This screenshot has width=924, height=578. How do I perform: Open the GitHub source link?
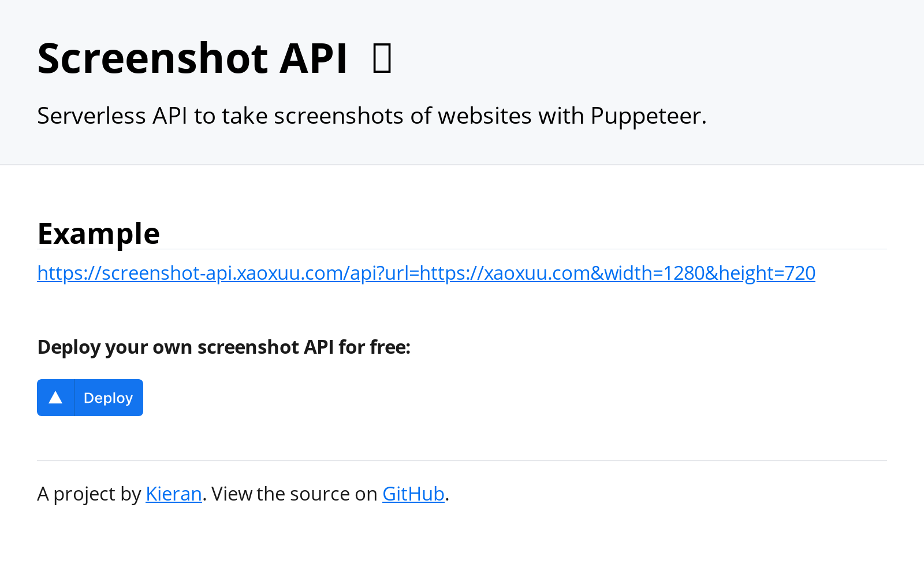coord(413,494)
